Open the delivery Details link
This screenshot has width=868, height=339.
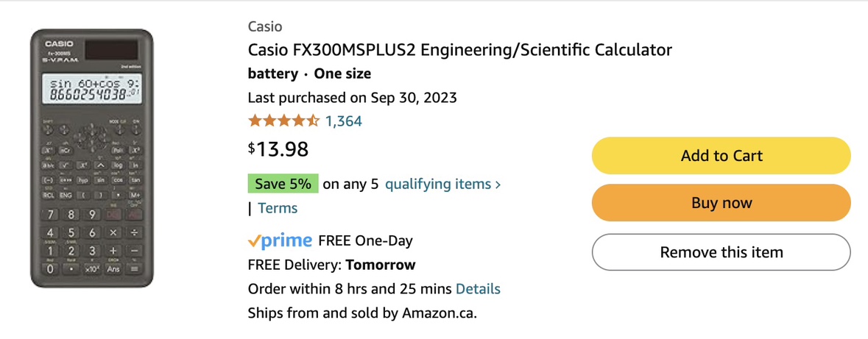coord(478,289)
